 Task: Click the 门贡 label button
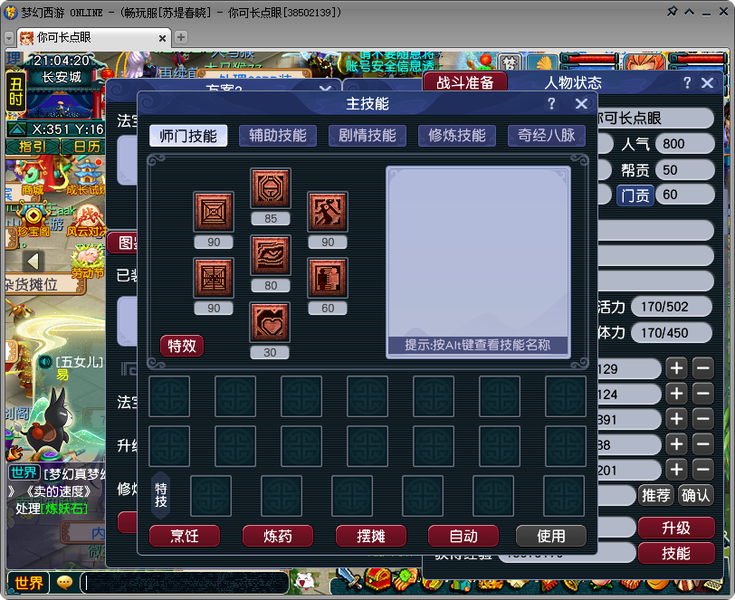tap(635, 195)
